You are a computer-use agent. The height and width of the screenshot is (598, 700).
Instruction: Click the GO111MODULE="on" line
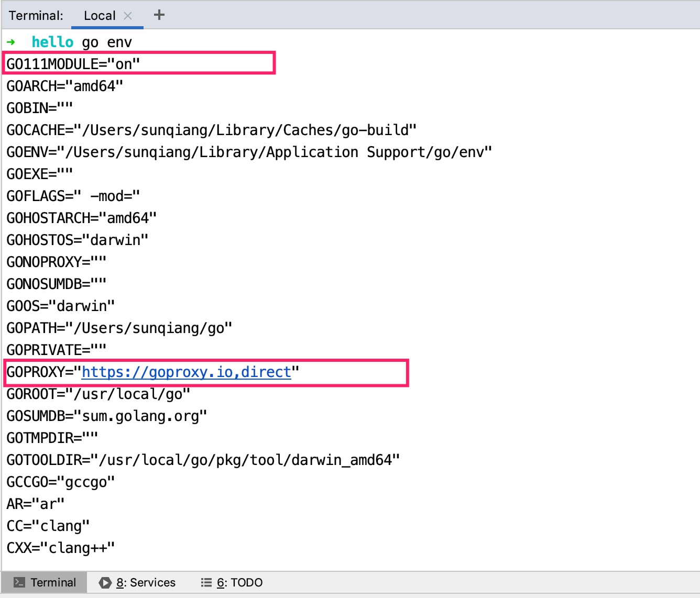73,64
